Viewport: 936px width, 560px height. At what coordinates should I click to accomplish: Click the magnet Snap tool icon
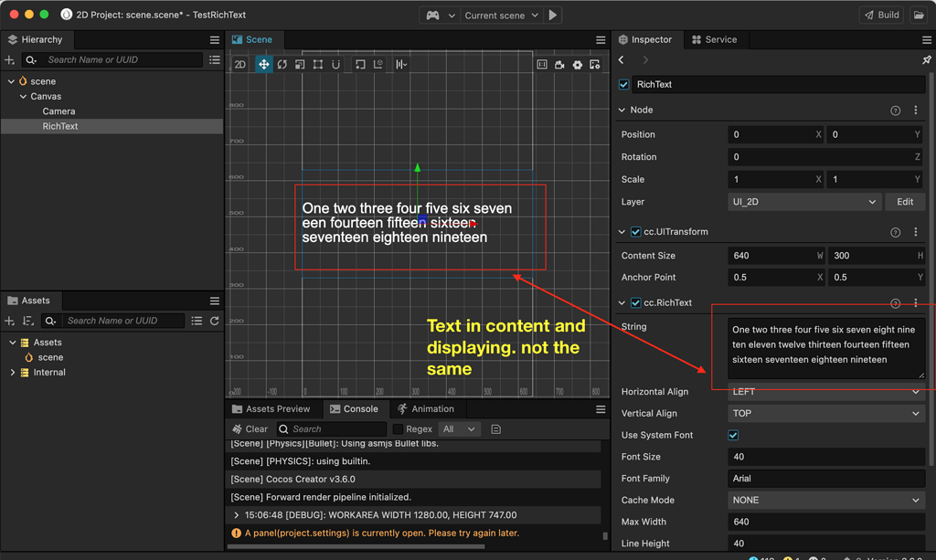[x=336, y=65]
